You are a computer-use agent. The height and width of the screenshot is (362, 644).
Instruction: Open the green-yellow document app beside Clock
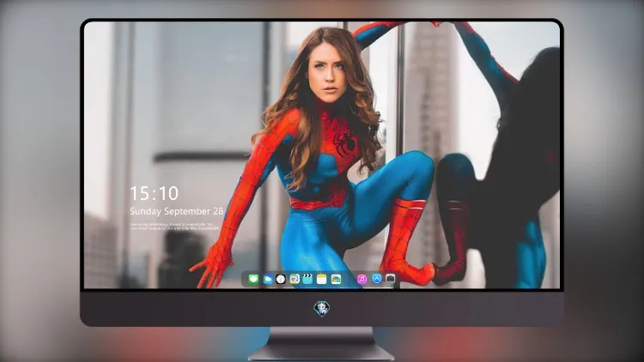295,279
